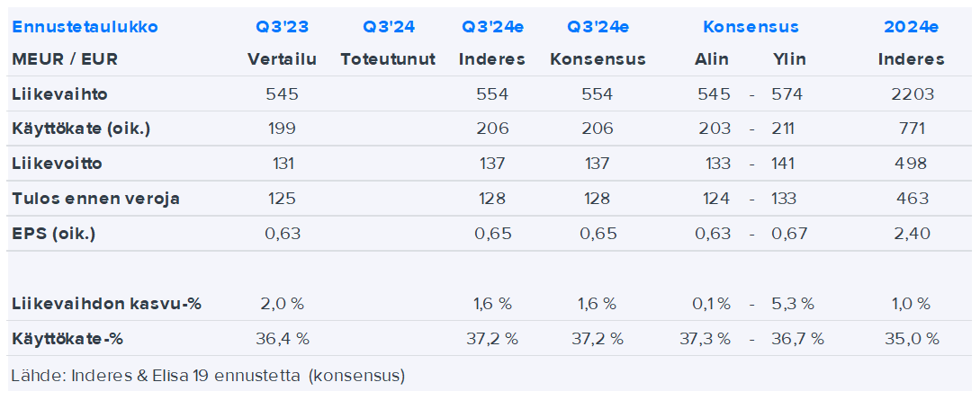Select the 199 Vertailu Käyttökate value
The width and height of the screenshot is (980, 400).
(282, 129)
